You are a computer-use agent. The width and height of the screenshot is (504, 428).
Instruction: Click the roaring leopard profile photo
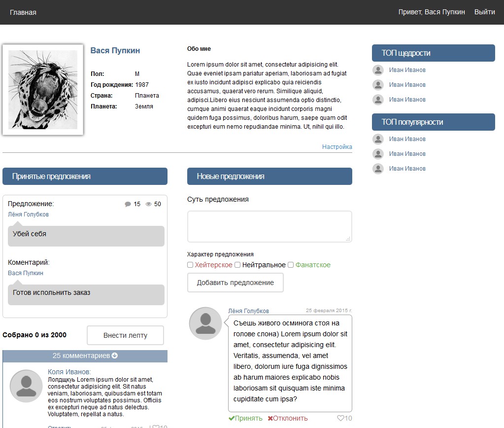click(43, 89)
